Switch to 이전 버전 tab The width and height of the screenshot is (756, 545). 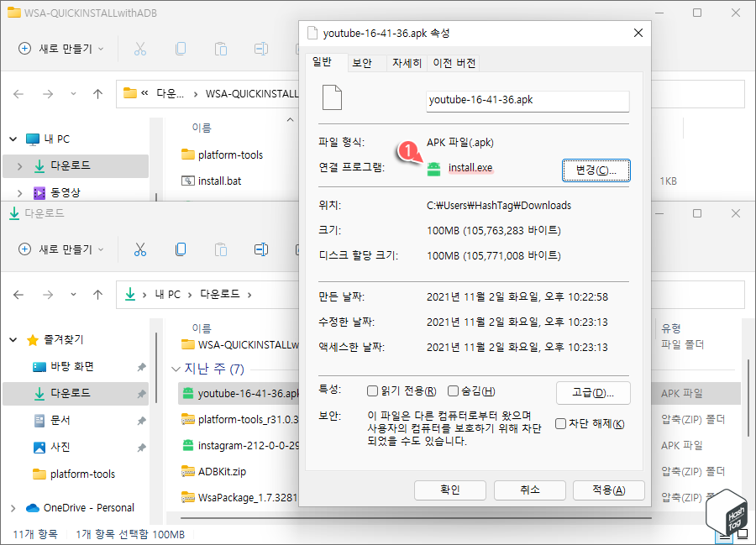pos(454,63)
